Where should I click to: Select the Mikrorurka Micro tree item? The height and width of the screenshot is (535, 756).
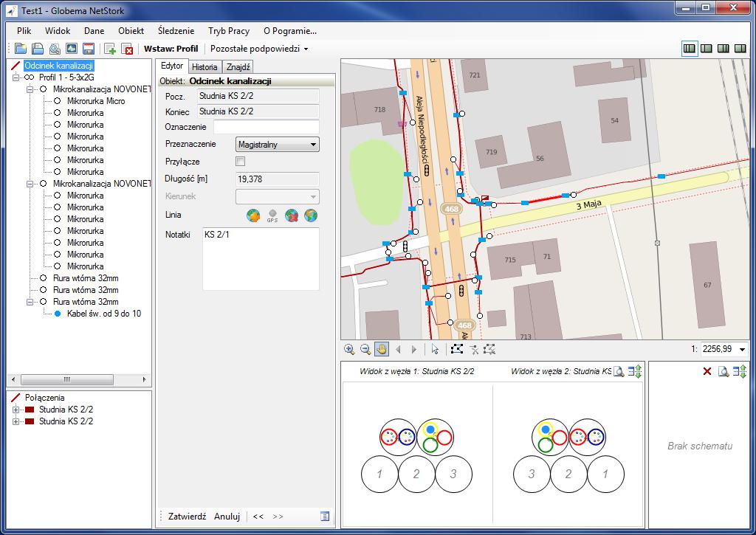pos(96,101)
